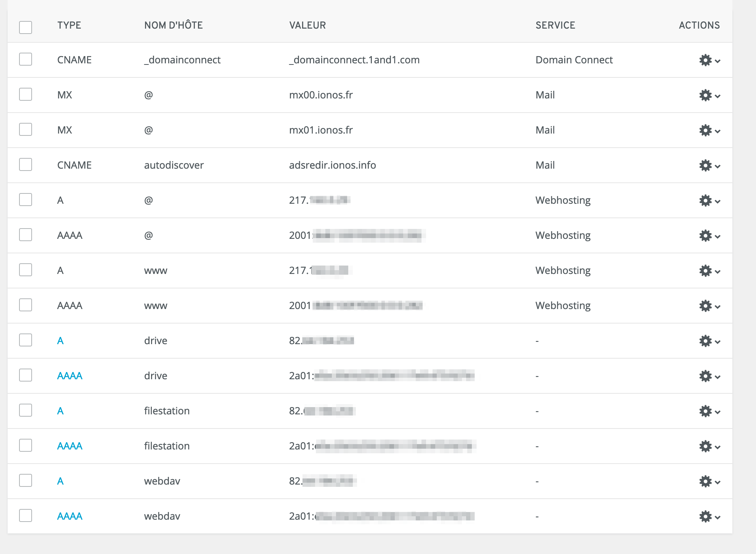Open the blue AAAA link for webdav
The height and width of the screenshot is (554, 756).
coord(70,516)
